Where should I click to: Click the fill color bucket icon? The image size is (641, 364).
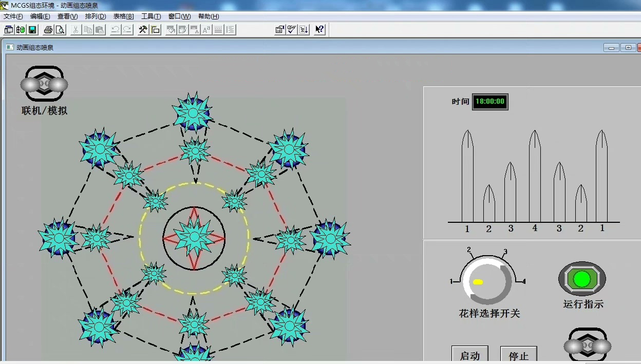point(171,29)
